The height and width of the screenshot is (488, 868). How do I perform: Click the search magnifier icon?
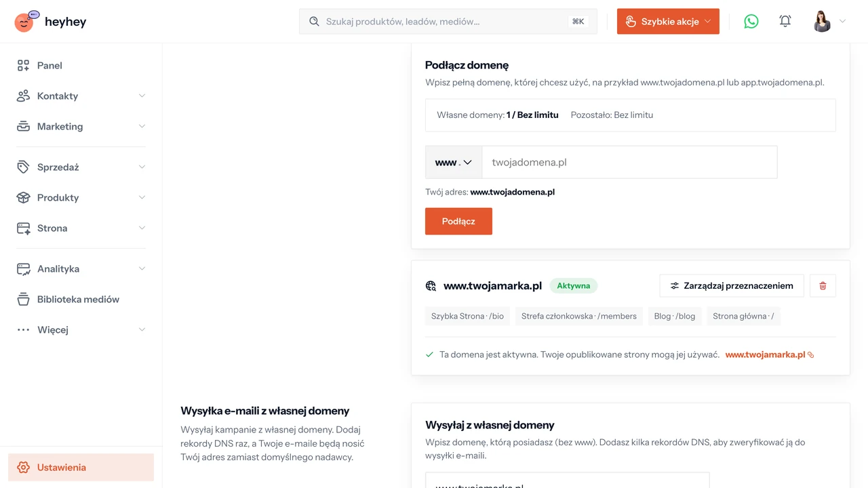[314, 22]
